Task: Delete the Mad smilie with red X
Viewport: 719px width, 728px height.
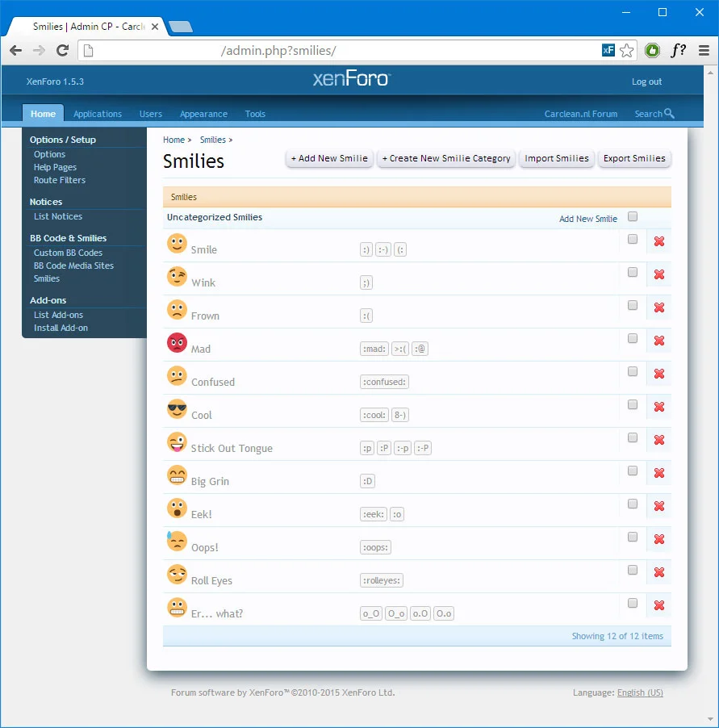Action: pos(658,341)
